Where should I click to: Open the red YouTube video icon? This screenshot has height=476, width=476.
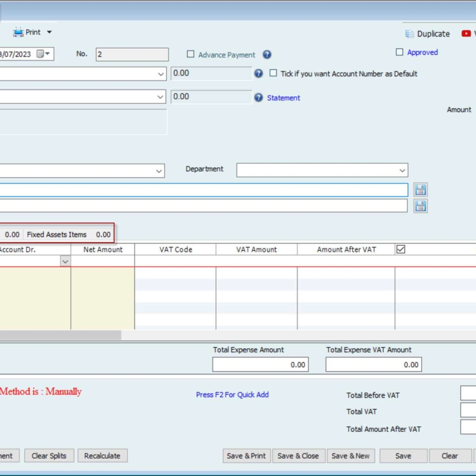(x=466, y=33)
